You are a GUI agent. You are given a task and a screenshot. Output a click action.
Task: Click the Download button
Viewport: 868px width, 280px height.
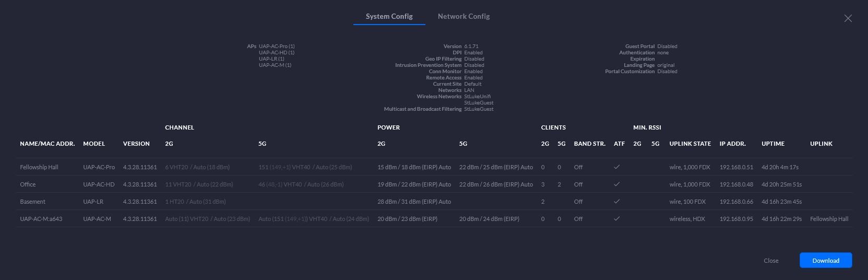pyautogui.click(x=825, y=260)
